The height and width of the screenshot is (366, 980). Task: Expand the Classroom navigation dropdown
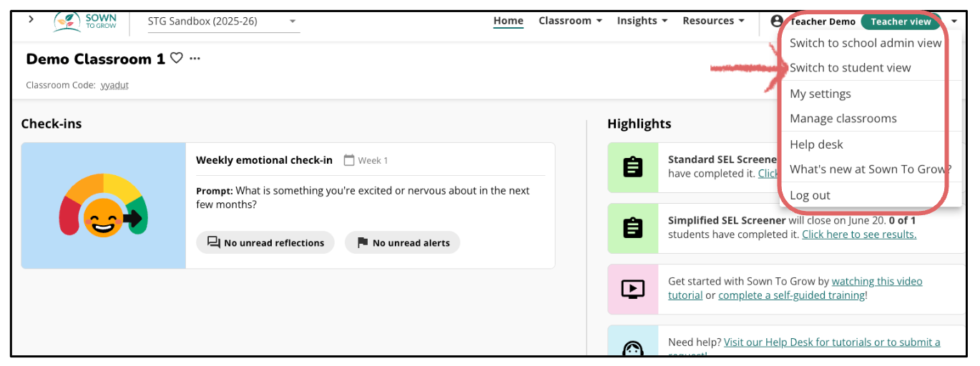click(570, 21)
